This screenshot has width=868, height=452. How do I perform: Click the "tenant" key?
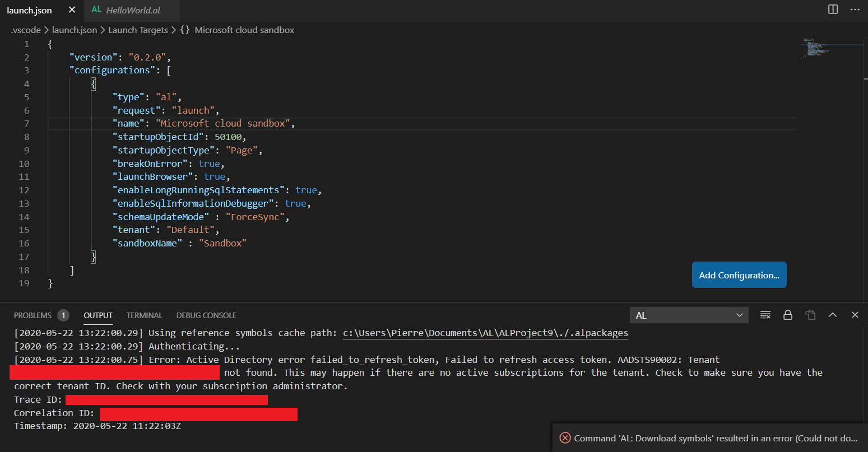pyautogui.click(x=134, y=230)
